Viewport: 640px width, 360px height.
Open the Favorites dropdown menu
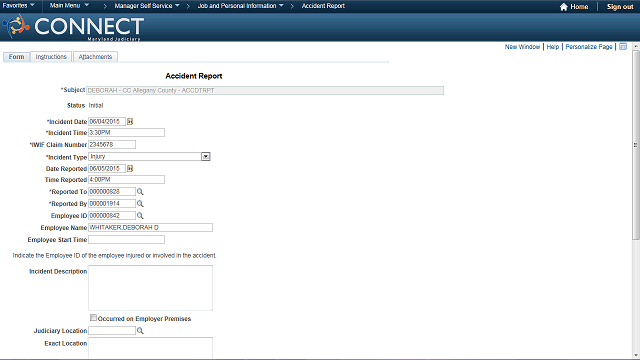click(x=18, y=6)
